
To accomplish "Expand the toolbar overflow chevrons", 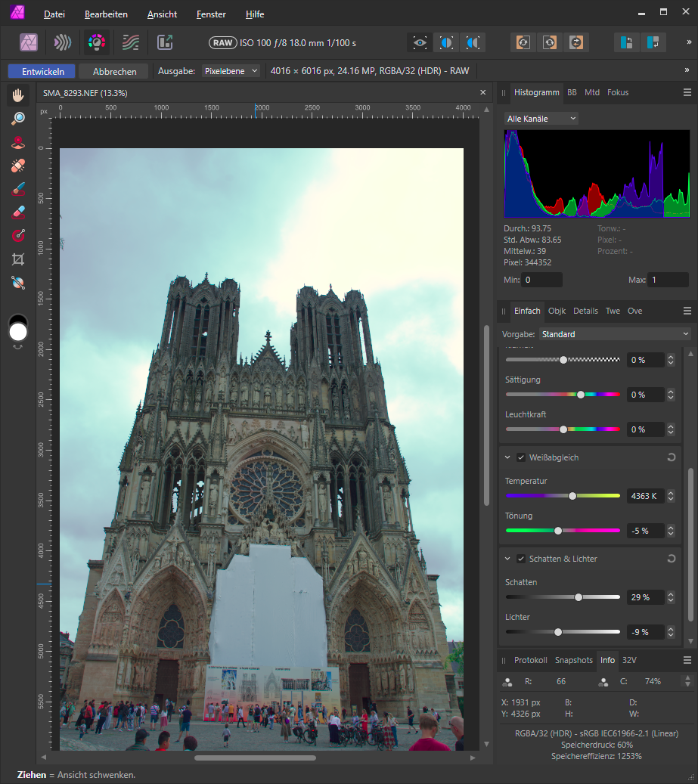I will (x=688, y=42).
